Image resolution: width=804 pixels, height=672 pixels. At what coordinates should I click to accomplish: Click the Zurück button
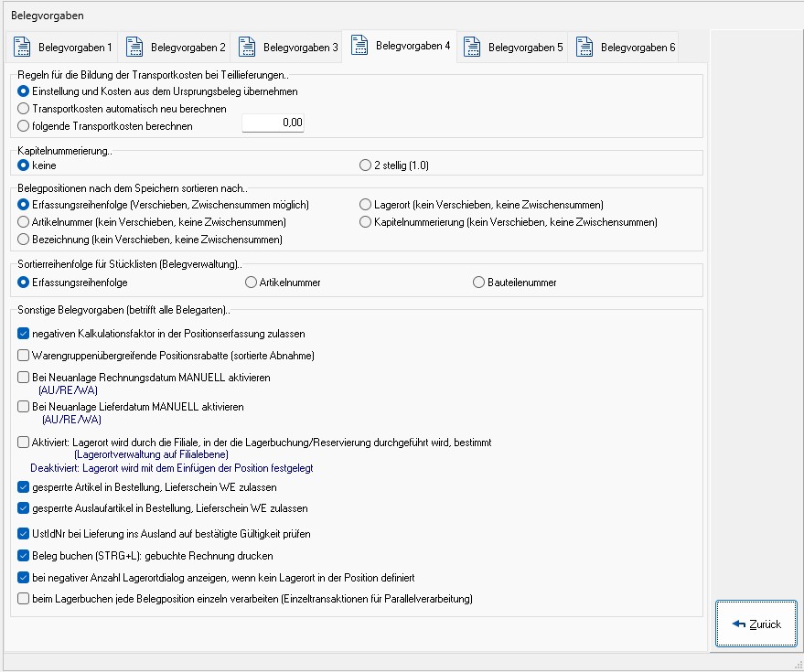[x=756, y=624]
